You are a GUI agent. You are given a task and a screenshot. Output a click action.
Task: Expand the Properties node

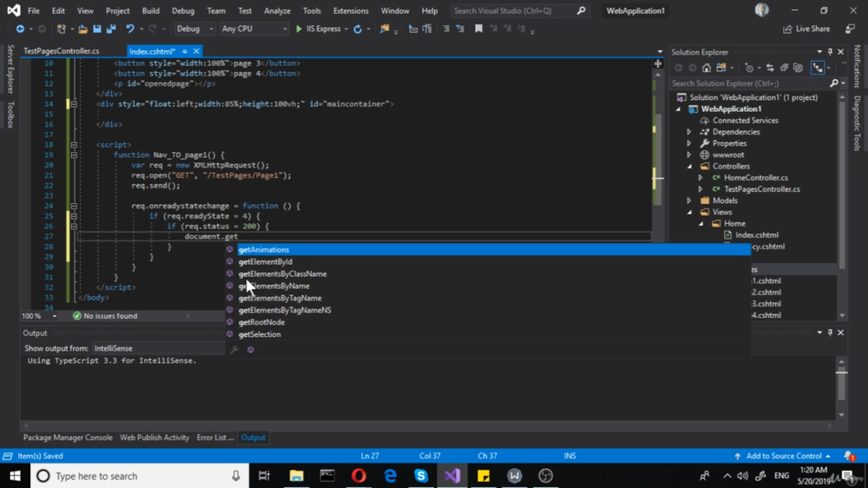tap(689, 143)
